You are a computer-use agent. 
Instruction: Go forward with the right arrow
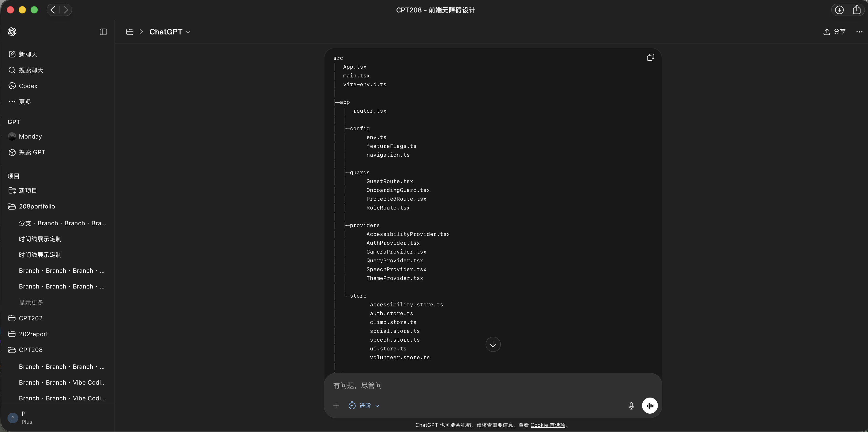66,10
